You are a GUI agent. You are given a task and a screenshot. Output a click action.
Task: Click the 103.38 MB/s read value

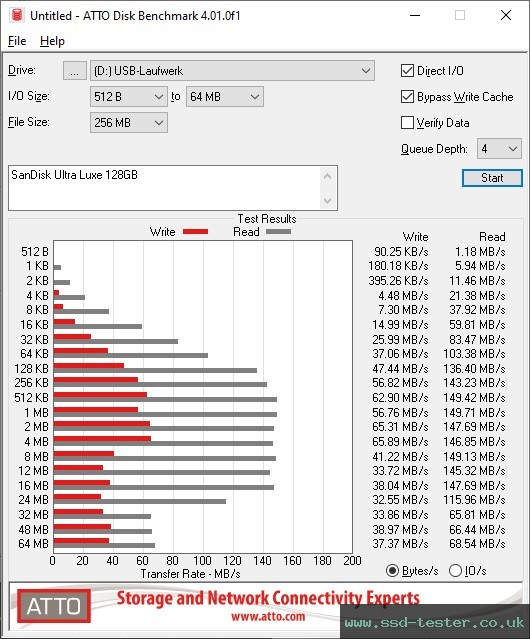click(474, 354)
